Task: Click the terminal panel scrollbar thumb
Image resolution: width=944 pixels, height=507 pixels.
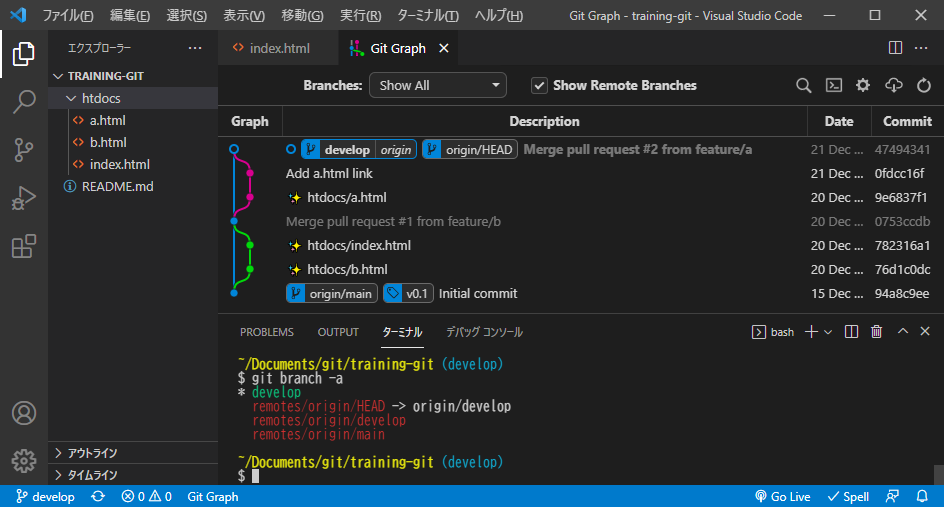Action: tap(939, 474)
